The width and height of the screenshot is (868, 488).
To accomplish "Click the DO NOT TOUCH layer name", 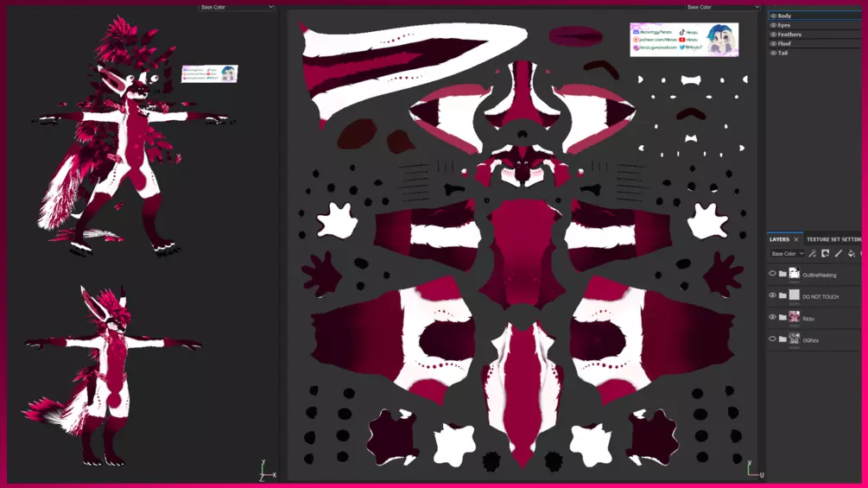I will (x=820, y=297).
